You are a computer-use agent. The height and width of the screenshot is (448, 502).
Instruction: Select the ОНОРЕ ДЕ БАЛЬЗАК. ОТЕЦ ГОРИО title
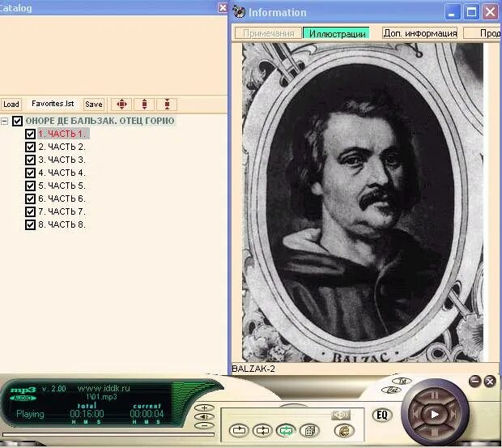click(x=100, y=121)
